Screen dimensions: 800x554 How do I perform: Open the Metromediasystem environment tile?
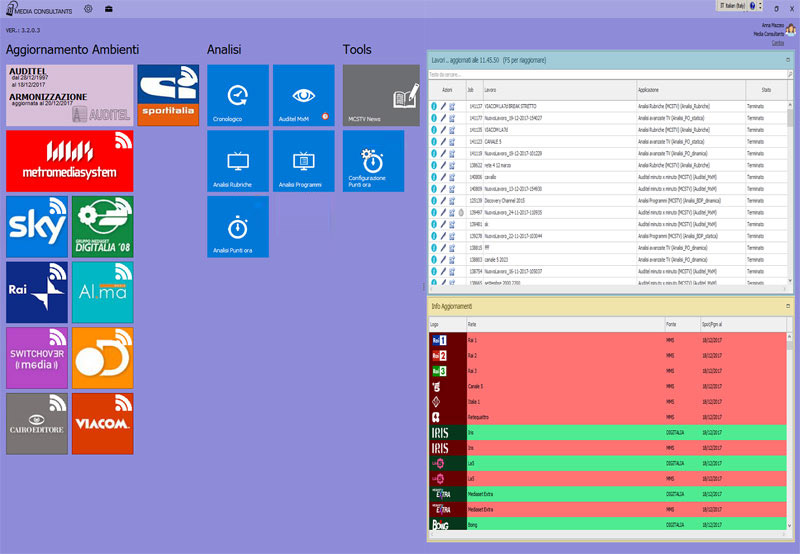click(69, 160)
